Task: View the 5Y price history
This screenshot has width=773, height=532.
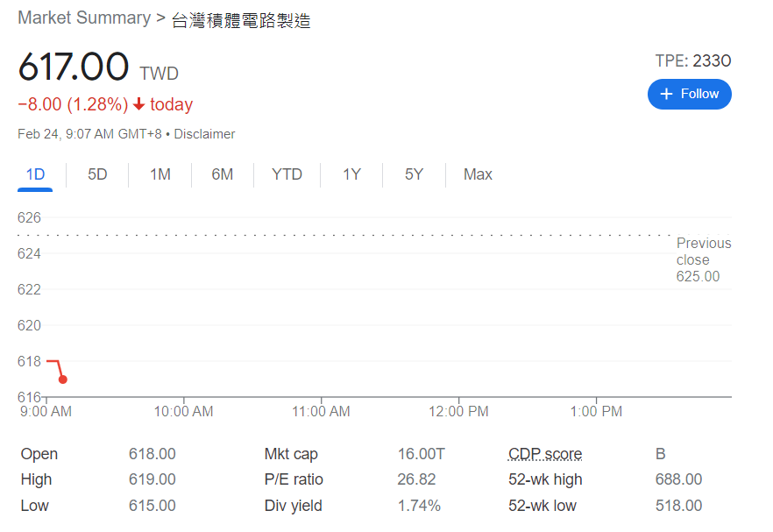Action: [414, 174]
